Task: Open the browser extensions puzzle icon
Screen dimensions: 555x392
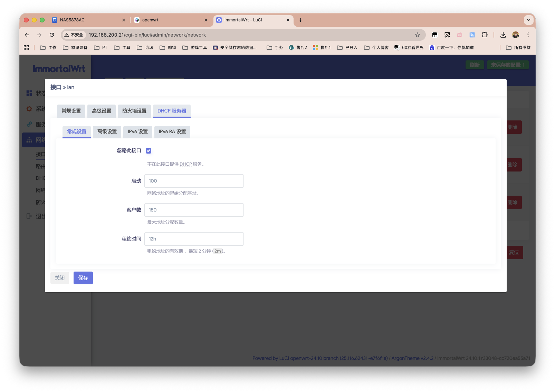Action: coord(485,35)
